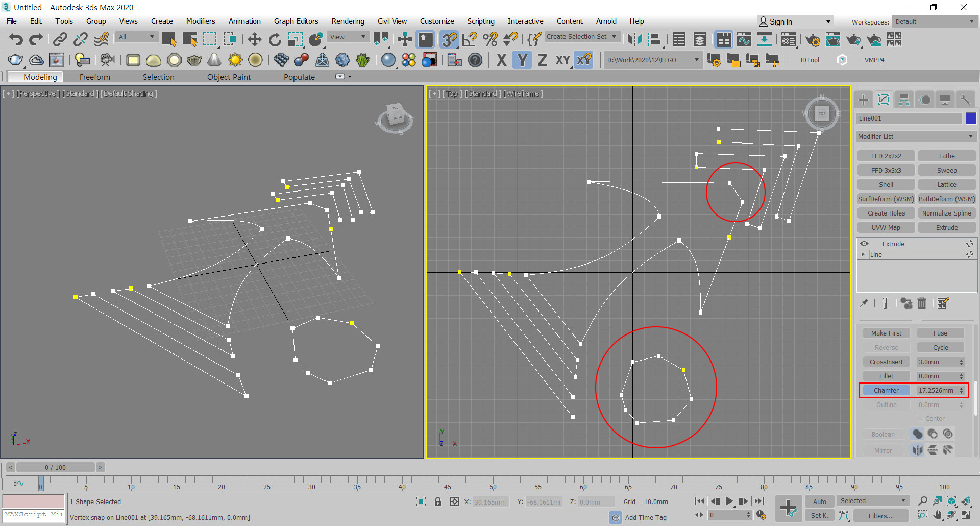Switch to Object Paint ribbon tab

229,77
